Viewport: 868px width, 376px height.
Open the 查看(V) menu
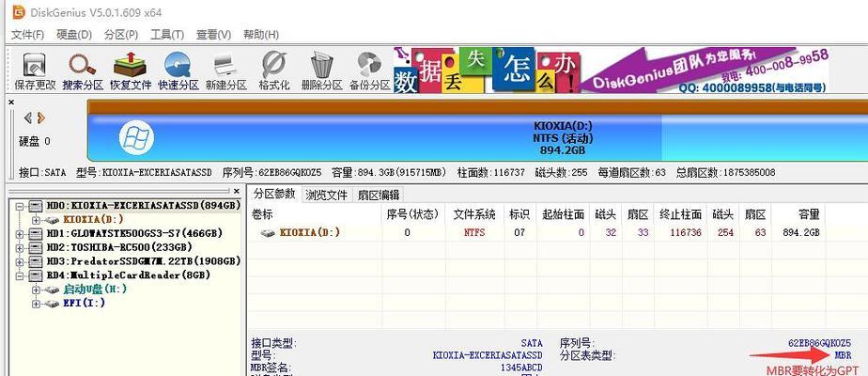click(x=213, y=35)
